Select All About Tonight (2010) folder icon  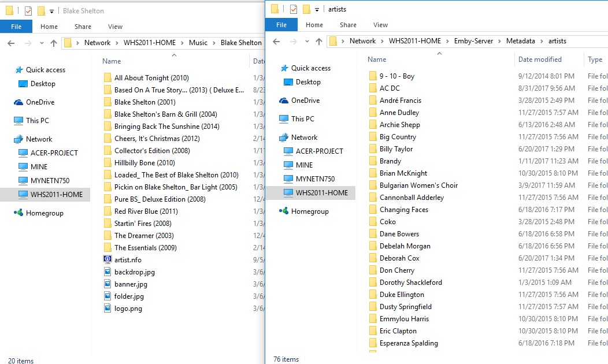[107, 78]
